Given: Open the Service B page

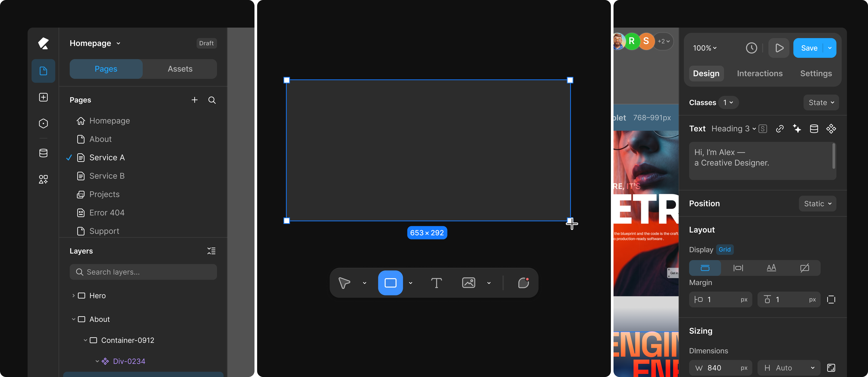Looking at the screenshot, I should (107, 176).
